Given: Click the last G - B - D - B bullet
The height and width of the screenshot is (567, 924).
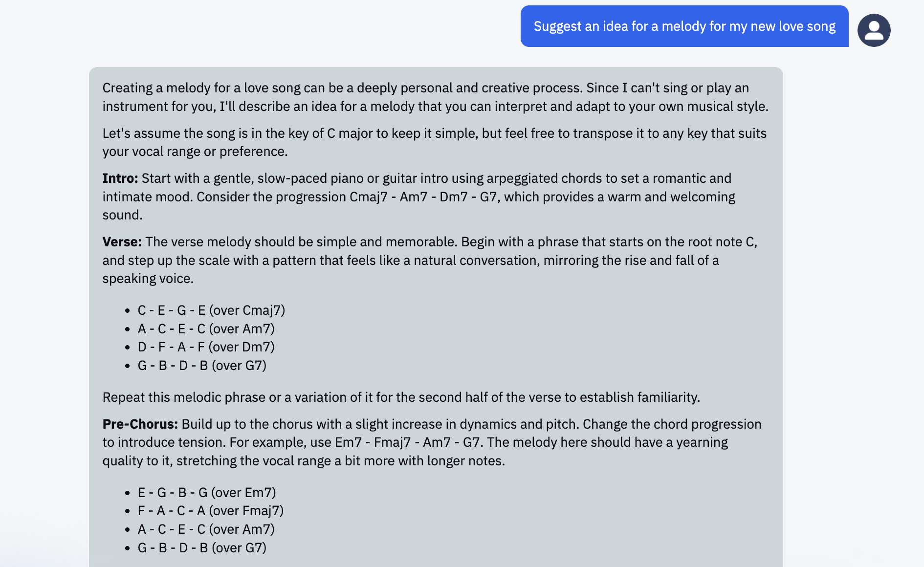Looking at the screenshot, I should [202, 548].
